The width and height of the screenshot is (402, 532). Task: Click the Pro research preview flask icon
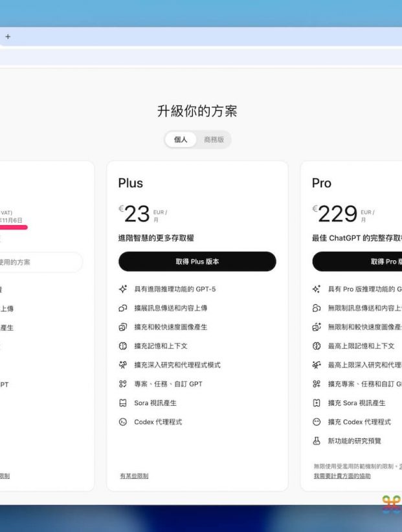(317, 441)
